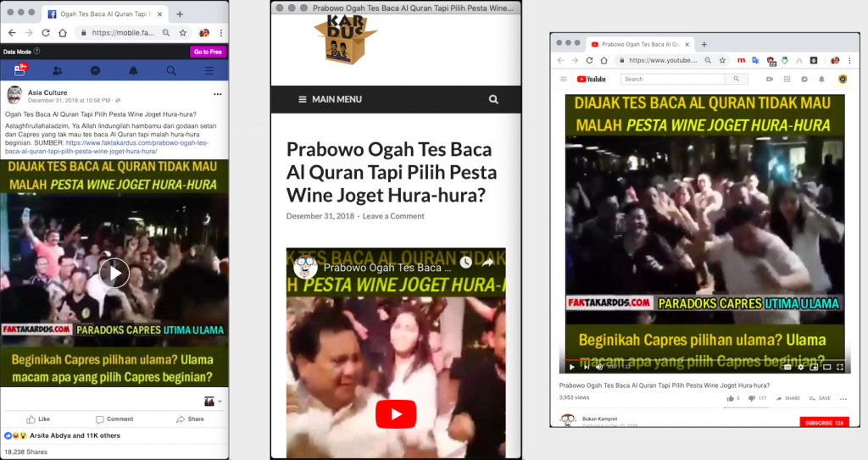Expand the MAIN MENU on Kardus site
Viewport: 868px width, 460px height.
pyautogui.click(x=330, y=99)
